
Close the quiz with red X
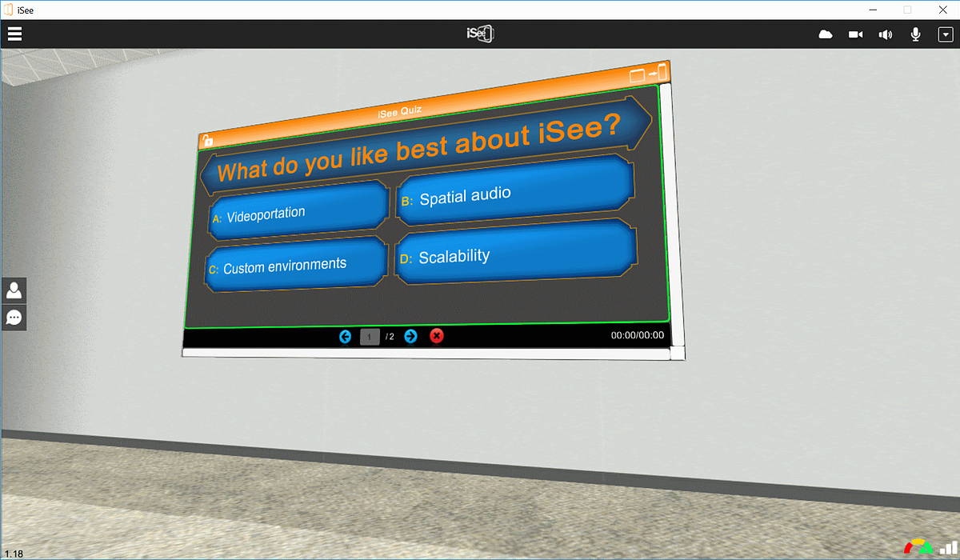pos(436,336)
